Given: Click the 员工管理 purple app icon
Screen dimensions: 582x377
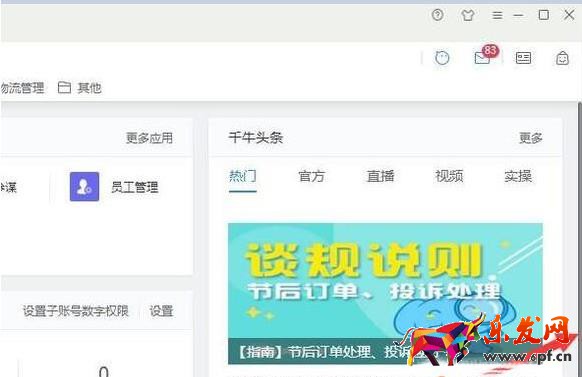Looking at the screenshot, I should coord(84,186).
